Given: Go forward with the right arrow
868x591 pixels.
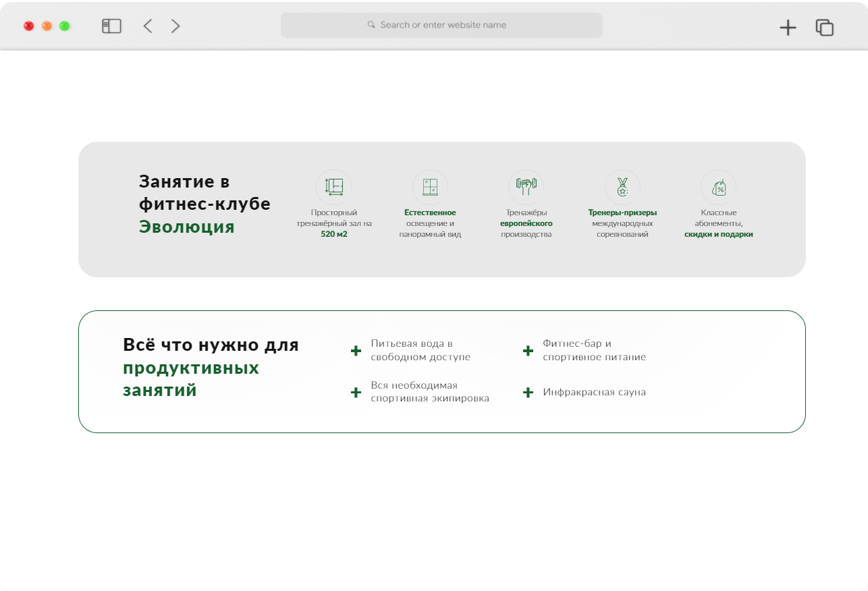Looking at the screenshot, I should coord(175,26).
